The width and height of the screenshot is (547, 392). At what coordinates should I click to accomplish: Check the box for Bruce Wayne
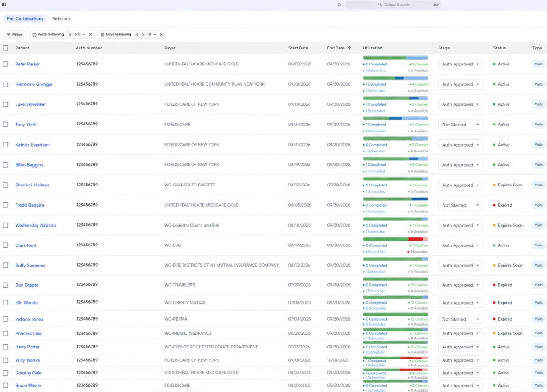[x=5, y=386]
